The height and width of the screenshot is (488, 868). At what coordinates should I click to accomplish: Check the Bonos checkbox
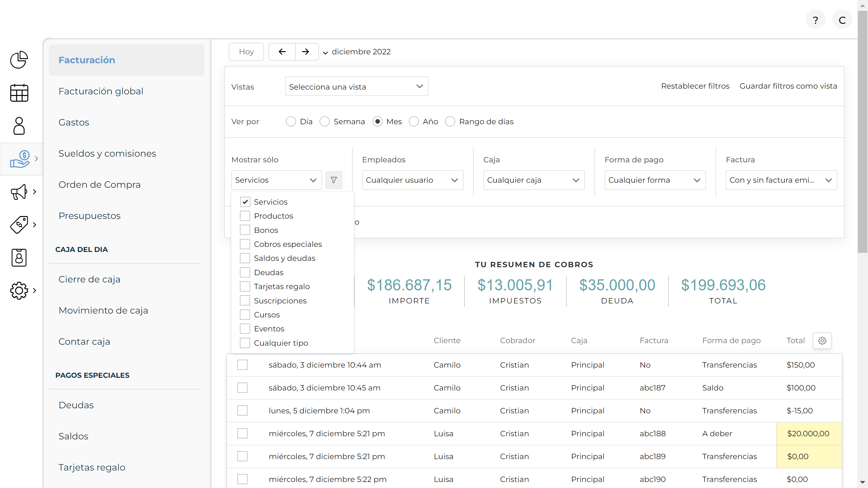(x=245, y=230)
